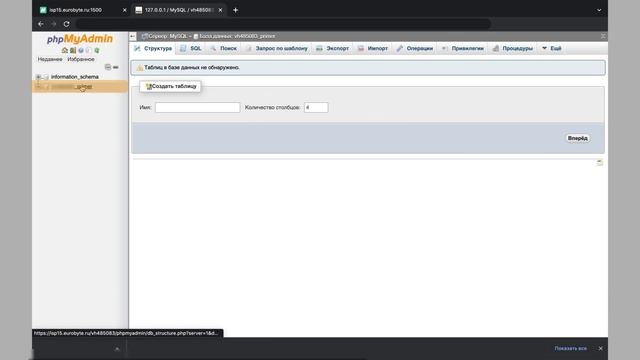Open page settings icon at breadcrumb bar end
The width and height of the screenshot is (640, 360).
pos(603,36)
